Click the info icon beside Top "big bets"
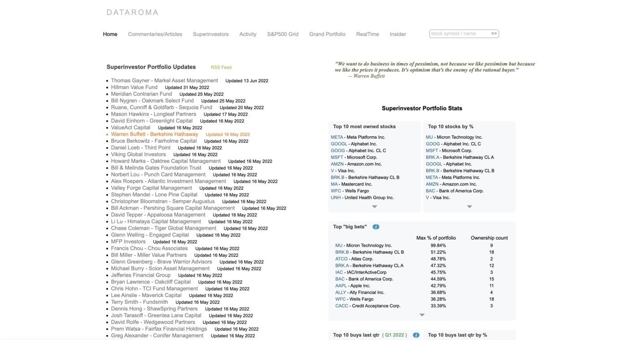This screenshot has height=340, width=644. [x=376, y=227]
